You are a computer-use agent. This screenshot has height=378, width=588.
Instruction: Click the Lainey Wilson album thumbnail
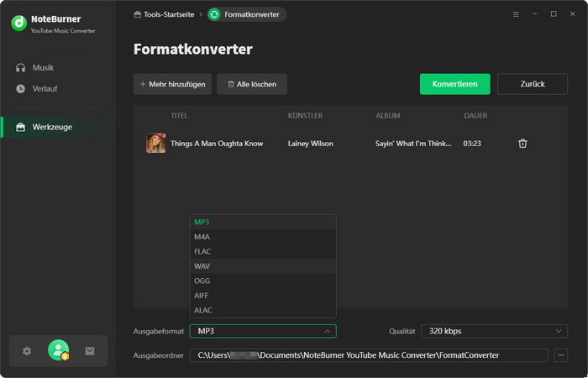tap(155, 144)
